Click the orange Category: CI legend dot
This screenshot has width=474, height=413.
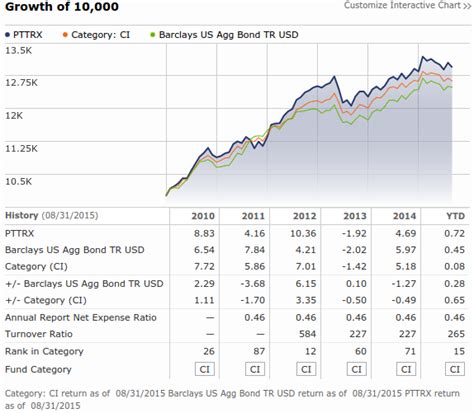[x=65, y=35]
